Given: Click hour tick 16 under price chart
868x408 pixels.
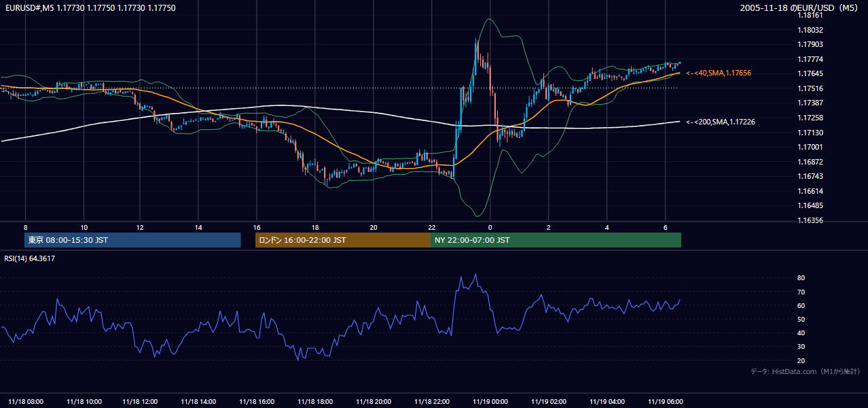Looking at the screenshot, I should click(x=257, y=227).
